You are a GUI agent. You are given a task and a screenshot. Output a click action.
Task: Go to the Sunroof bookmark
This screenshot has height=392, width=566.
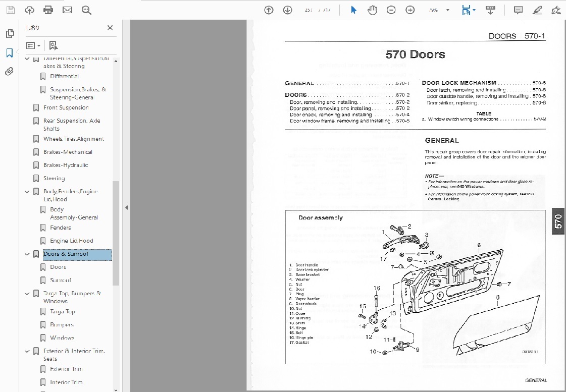(x=61, y=280)
